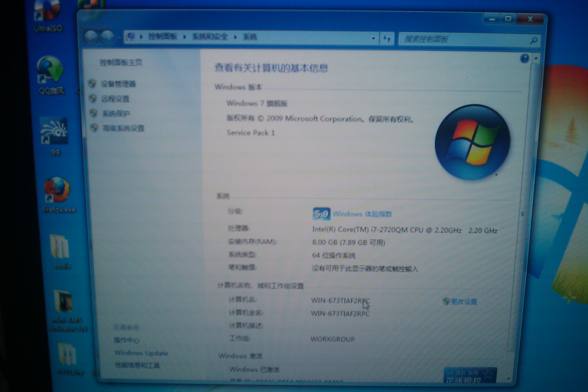
Task: Go to 控制面板主页
Action: pyautogui.click(x=121, y=62)
